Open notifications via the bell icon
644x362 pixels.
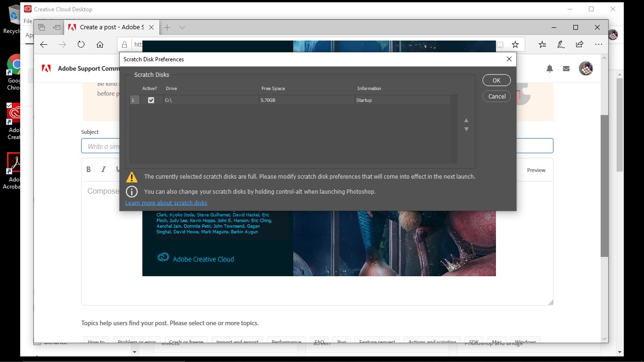click(549, 68)
